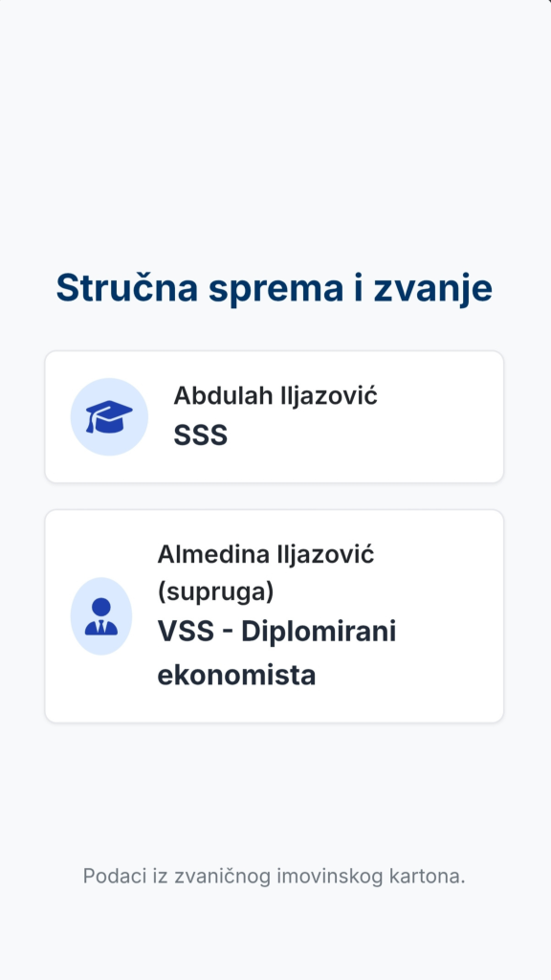Click the SSS qualification label

pos(201,435)
